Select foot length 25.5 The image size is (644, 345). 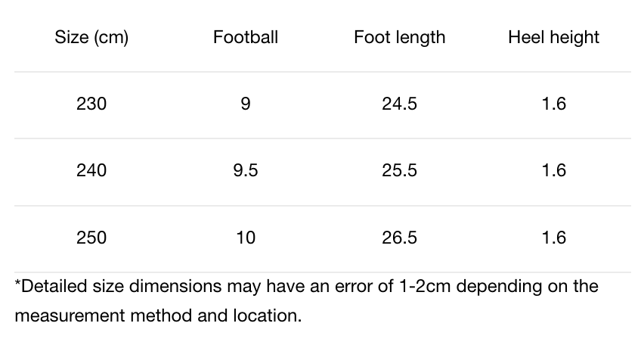click(x=399, y=171)
